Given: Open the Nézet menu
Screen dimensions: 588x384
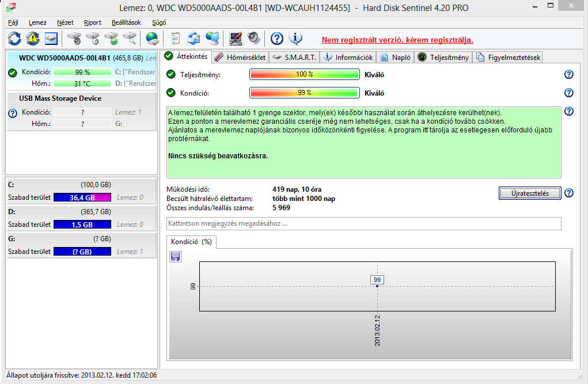Looking at the screenshot, I should tap(65, 22).
